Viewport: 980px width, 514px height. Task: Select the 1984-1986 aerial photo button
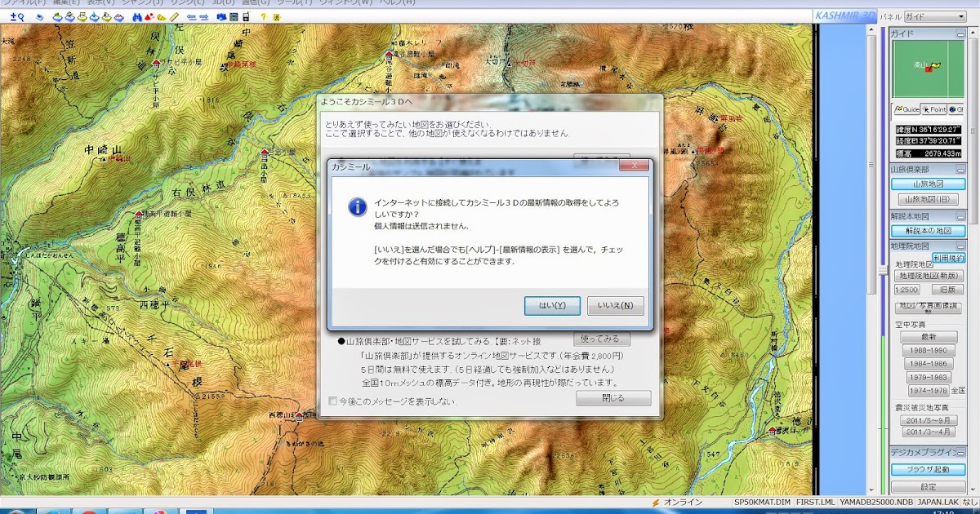click(x=929, y=364)
